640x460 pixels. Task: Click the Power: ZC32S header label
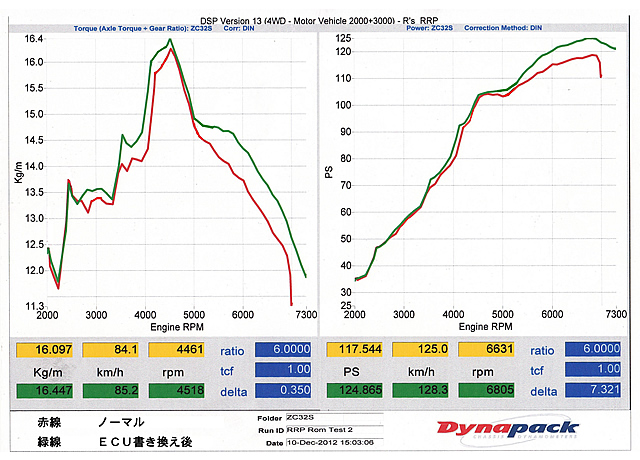429,28
